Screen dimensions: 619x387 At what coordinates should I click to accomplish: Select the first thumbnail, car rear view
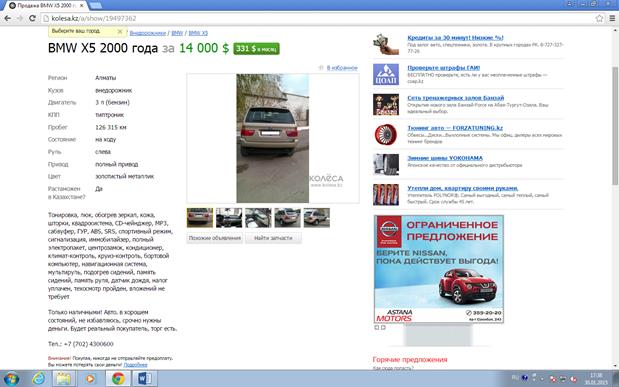pos(200,218)
